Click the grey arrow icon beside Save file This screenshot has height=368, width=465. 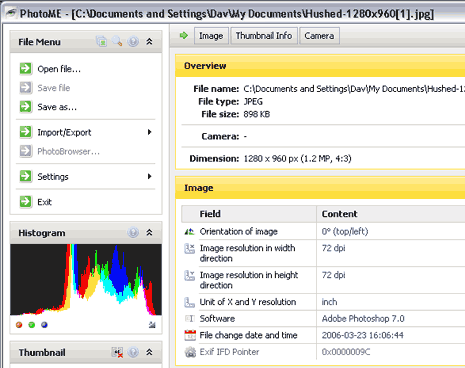coord(26,88)
